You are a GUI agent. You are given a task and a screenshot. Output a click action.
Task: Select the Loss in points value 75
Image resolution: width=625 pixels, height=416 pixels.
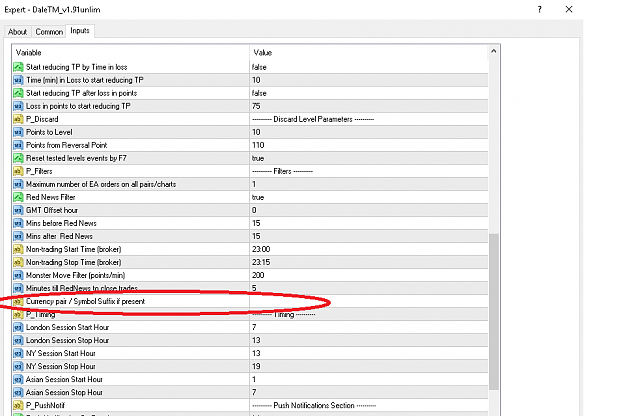[x=256, y=106]
